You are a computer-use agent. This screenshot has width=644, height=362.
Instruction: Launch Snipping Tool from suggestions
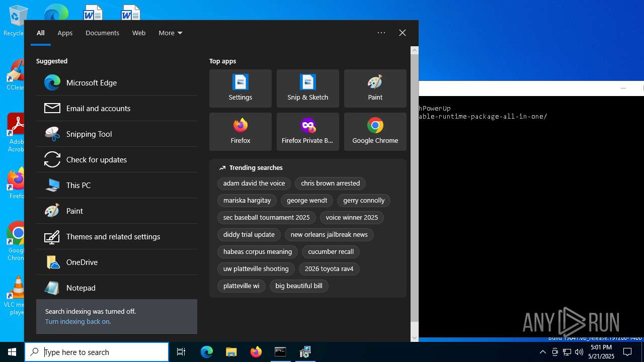pos(116,134)
